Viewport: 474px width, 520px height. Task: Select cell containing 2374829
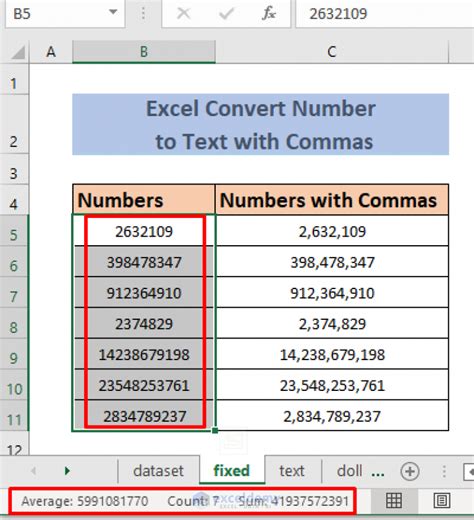click(x=144, y=323)
